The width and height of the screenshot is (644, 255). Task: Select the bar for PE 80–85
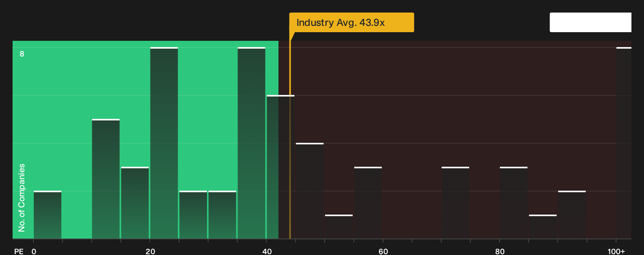click(x=514, y=203)
